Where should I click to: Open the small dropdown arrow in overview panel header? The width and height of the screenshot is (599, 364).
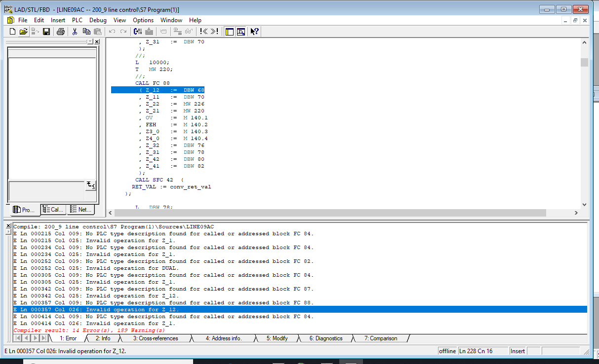tap(90, 42)
